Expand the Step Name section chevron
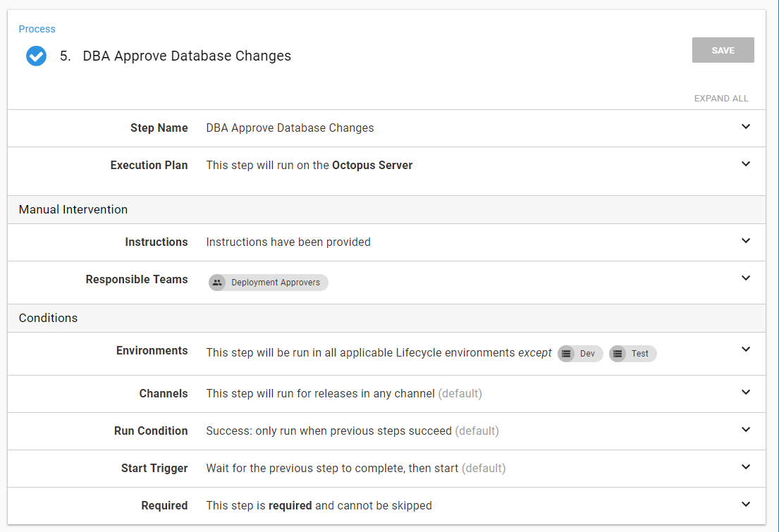 746,127
